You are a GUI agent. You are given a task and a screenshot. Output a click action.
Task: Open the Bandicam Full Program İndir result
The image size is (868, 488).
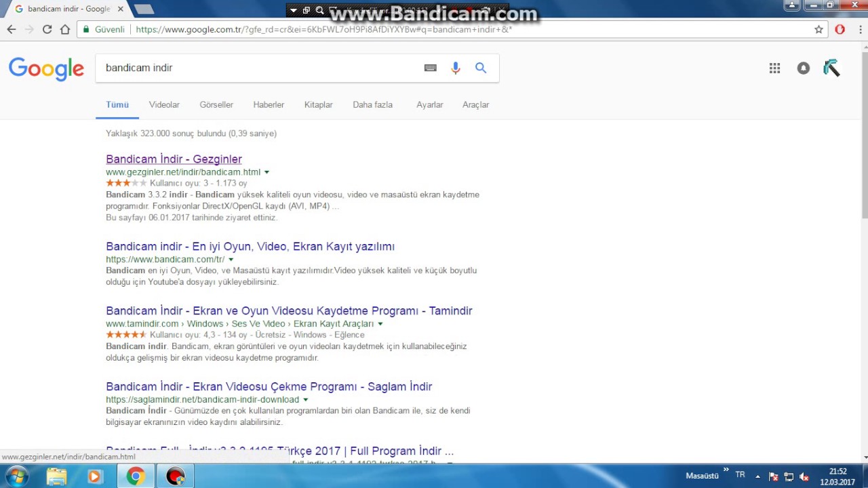(x=279, y=451)
